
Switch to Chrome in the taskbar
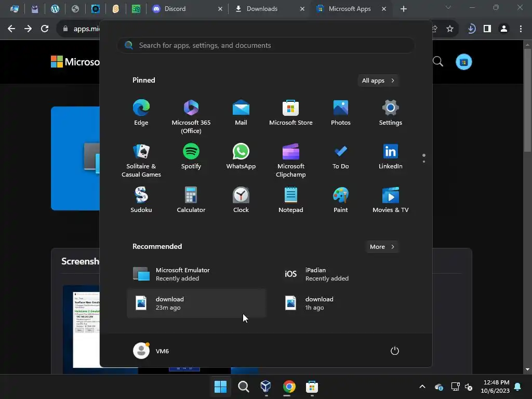pyautogui.click(x=289, y=387)
